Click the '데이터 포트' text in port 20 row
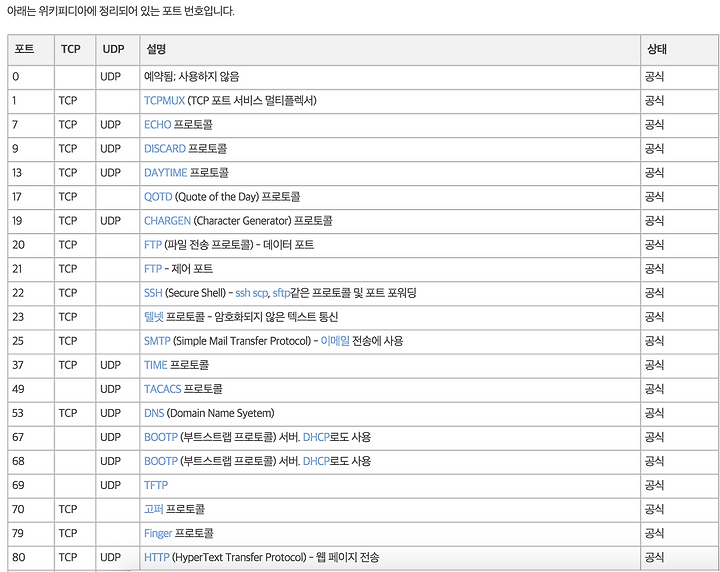Screen dimensions: 720x572 [289, 245]
